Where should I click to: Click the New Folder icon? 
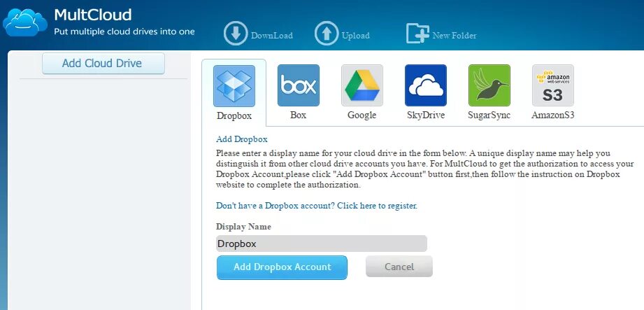(x=417, y=34)
